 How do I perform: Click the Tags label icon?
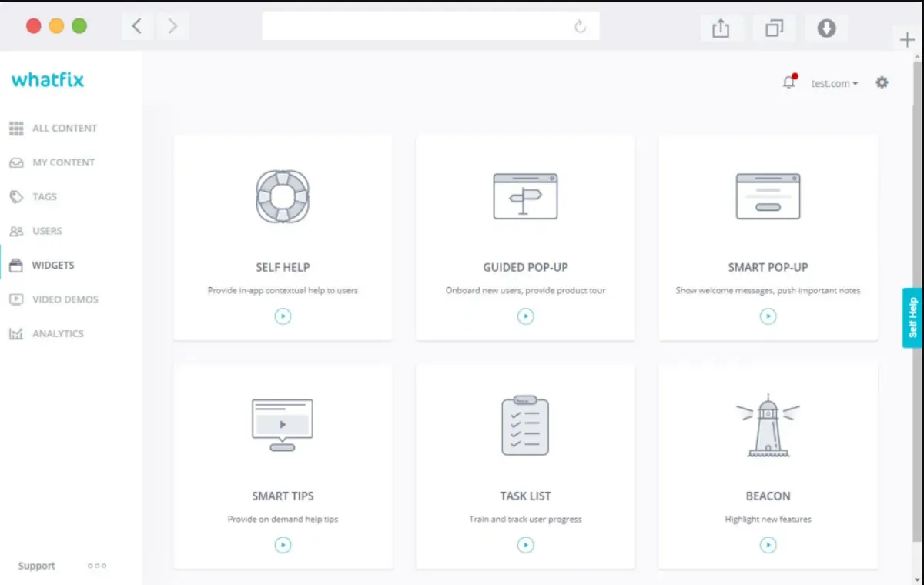pos(16,197)
